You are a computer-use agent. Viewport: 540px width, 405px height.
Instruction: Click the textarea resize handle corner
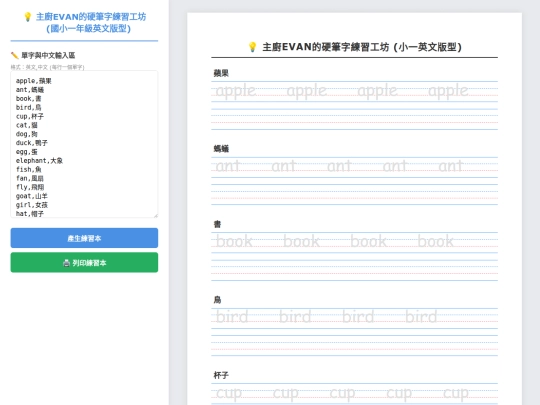point(156,215)
